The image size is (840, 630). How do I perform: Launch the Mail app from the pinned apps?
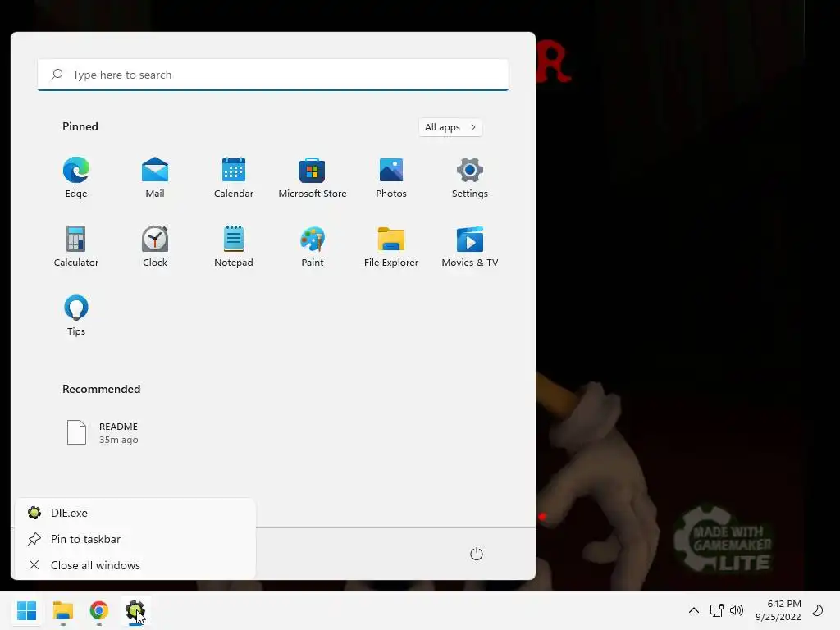click(155, 177)
